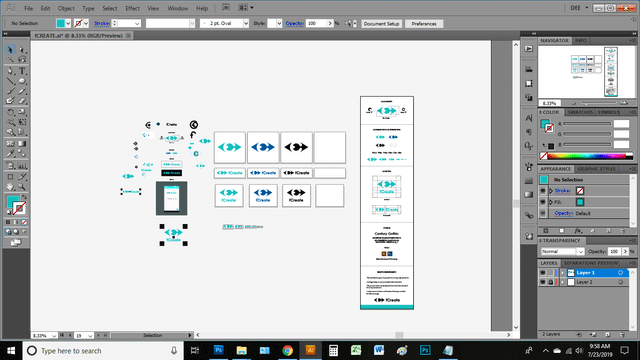Open the Normal blending mode dropdown
The height and width of the screenshot is (360, 640).
coord(563,251)
